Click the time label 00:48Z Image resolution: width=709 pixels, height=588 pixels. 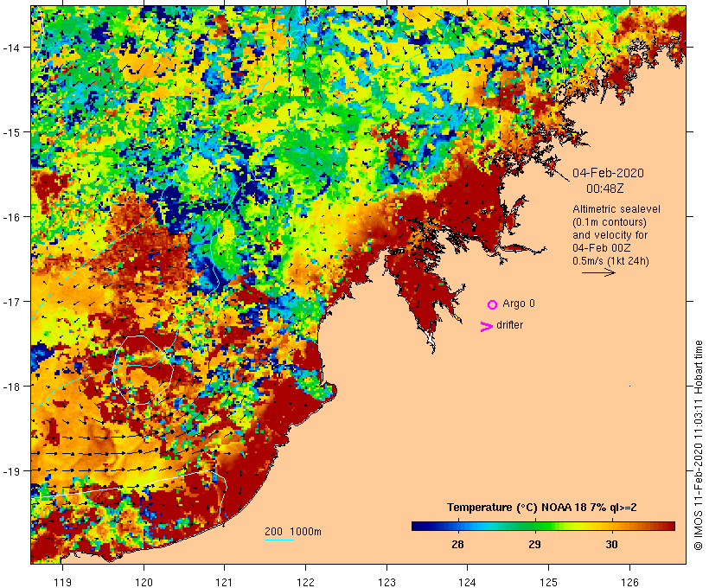(x=605, y=189)
